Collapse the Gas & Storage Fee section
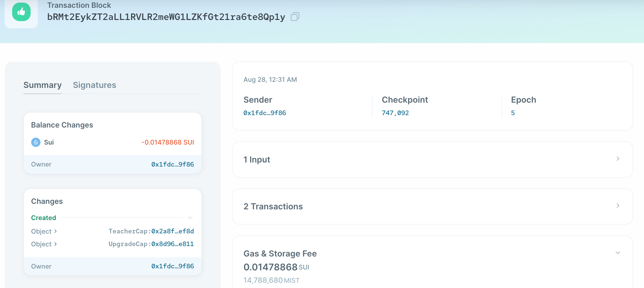The height and width of the screenshot is (288, 644). point(618,253)
